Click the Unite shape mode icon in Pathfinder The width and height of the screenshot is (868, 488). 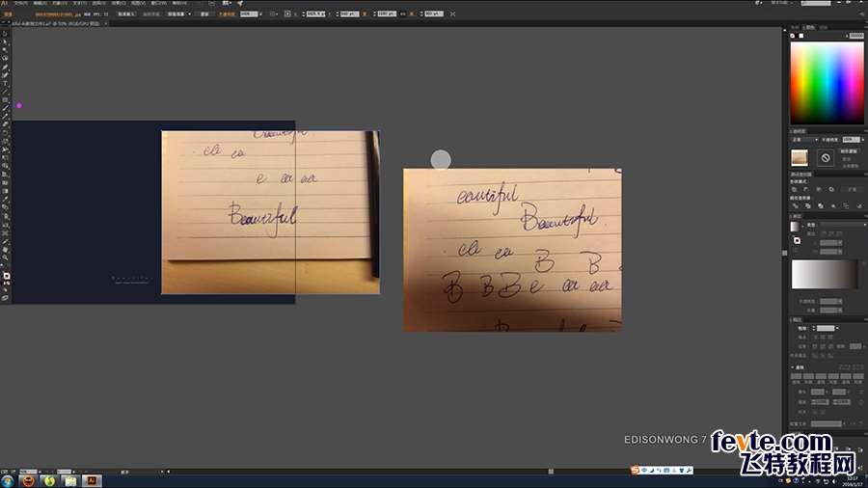[x=795, y=189]
